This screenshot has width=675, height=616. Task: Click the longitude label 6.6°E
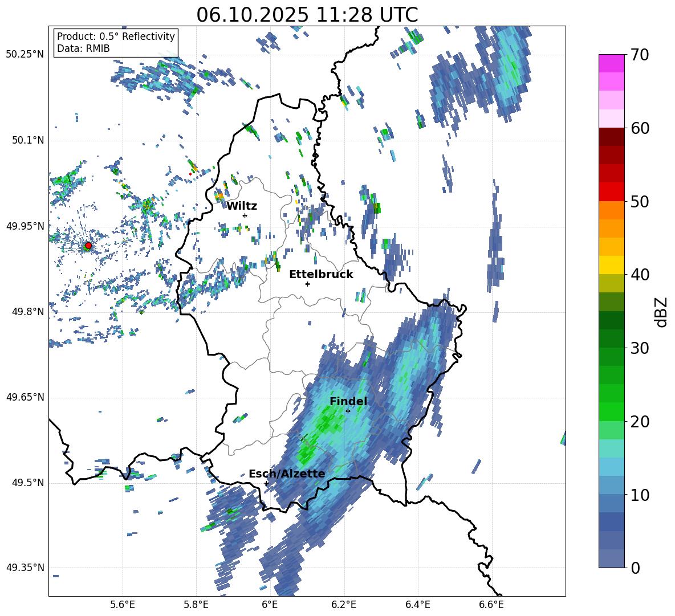[491, 605]
